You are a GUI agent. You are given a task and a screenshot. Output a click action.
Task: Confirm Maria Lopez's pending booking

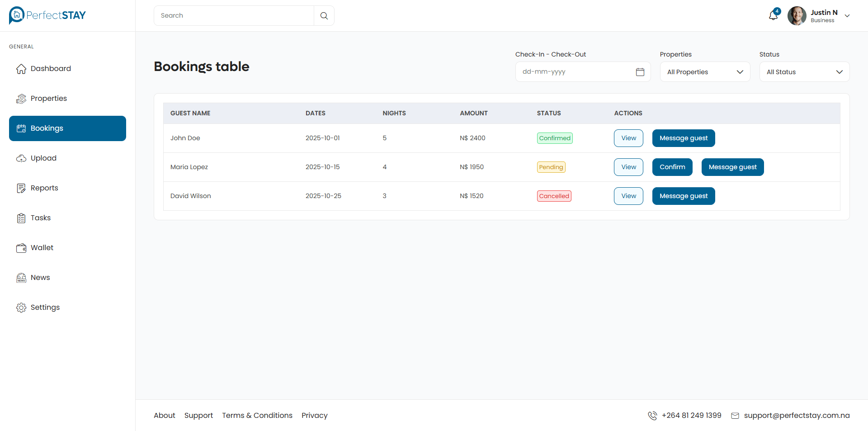tap(672, 167)
